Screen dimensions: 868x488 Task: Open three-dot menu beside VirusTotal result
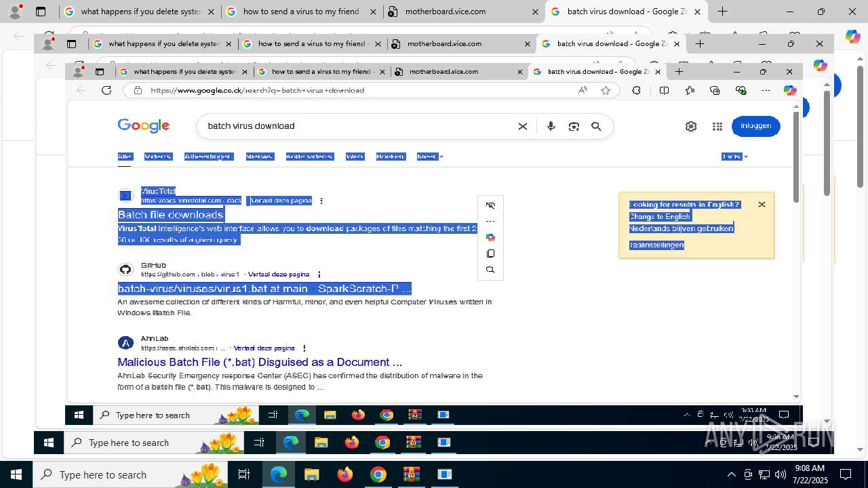click(321, 201)
